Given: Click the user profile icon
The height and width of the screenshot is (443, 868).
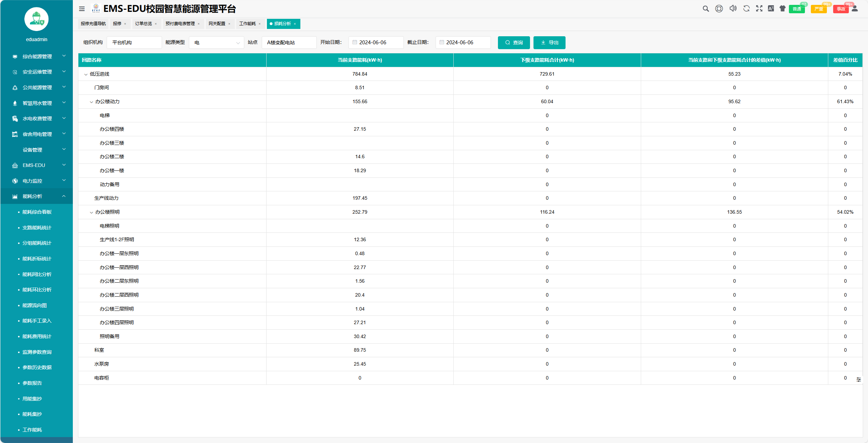Looking at the screenshot, I should [x=855, y=9].
